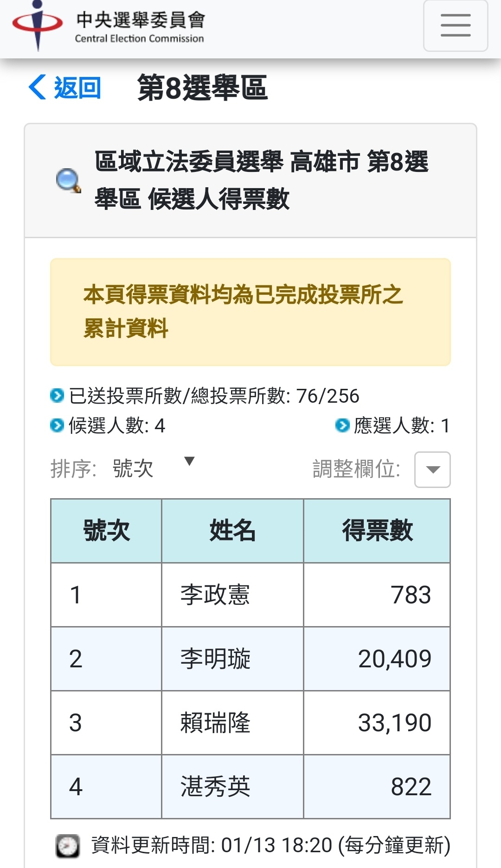The width and height of the screenshot is (501, 868).
Task: Open the hamburger navigation menu
Action: click(455, 25)
